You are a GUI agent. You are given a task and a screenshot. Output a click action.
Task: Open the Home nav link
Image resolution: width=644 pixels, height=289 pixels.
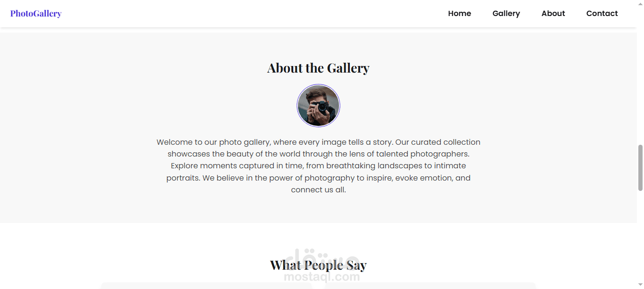[459, 14]
